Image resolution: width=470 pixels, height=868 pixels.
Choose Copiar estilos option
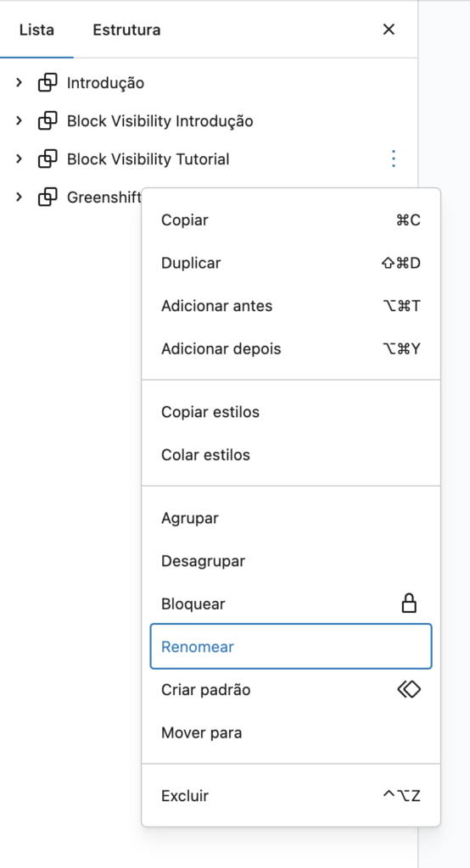(x=291, y=412)
